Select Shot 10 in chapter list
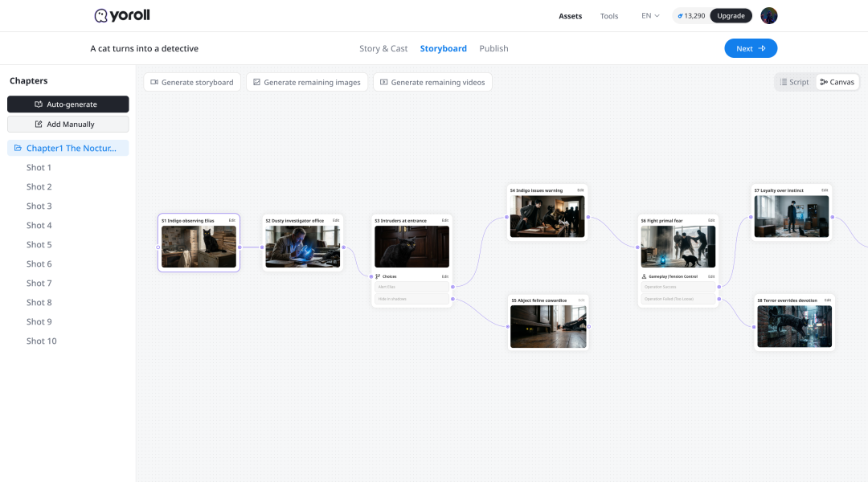This screenshot has width=868, height=482. (42, 341)
